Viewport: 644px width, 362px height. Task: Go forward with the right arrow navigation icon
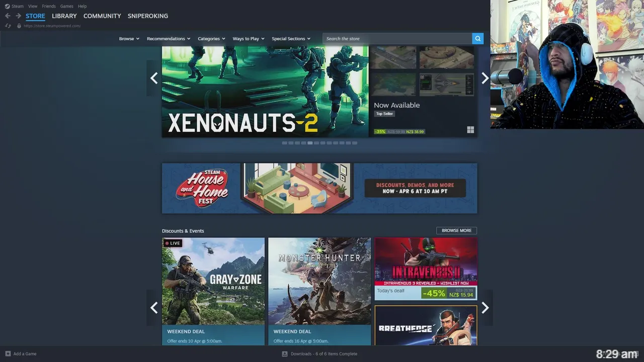18,16
